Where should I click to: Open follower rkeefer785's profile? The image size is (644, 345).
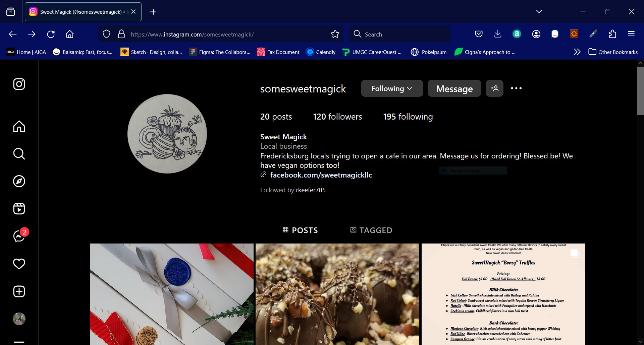[311, 190]
